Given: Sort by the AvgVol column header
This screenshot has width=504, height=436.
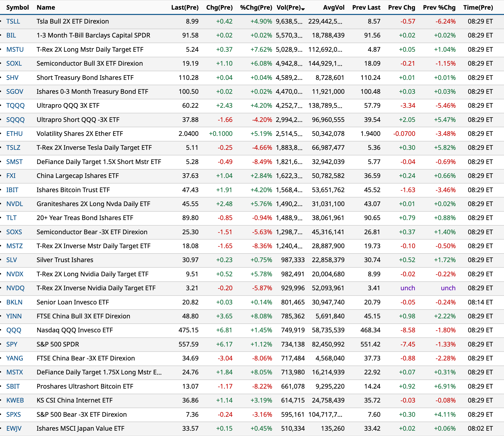Looking at the screenshot, I should 333,7.
